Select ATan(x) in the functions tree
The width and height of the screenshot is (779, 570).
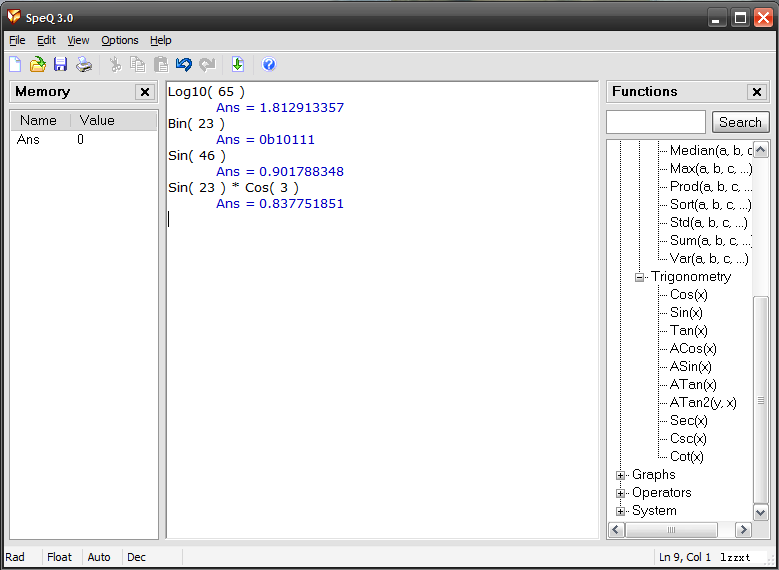693,385
